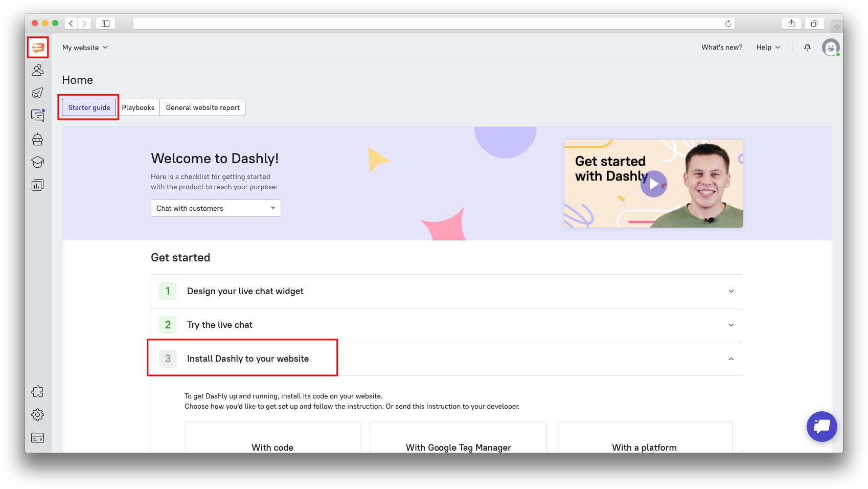The width and height of the screenshot is (868, 489).
Task: Open the Leads/users section icon
Action: click(x=38, y=70)
